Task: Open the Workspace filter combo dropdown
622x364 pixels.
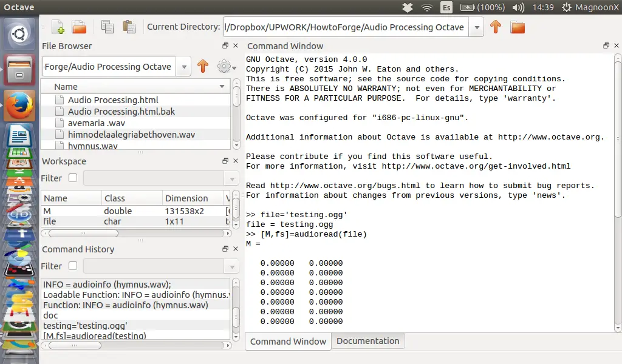Action: pyautogui.click(x=232, y=178)
